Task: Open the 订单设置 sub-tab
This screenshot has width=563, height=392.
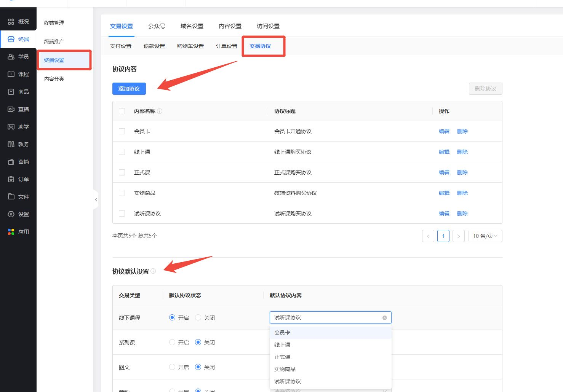Action: (x=226, y=46)
